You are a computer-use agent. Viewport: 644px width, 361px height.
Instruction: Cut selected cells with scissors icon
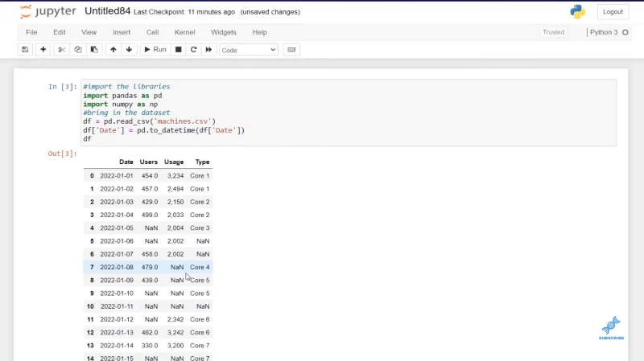point(62,50)
